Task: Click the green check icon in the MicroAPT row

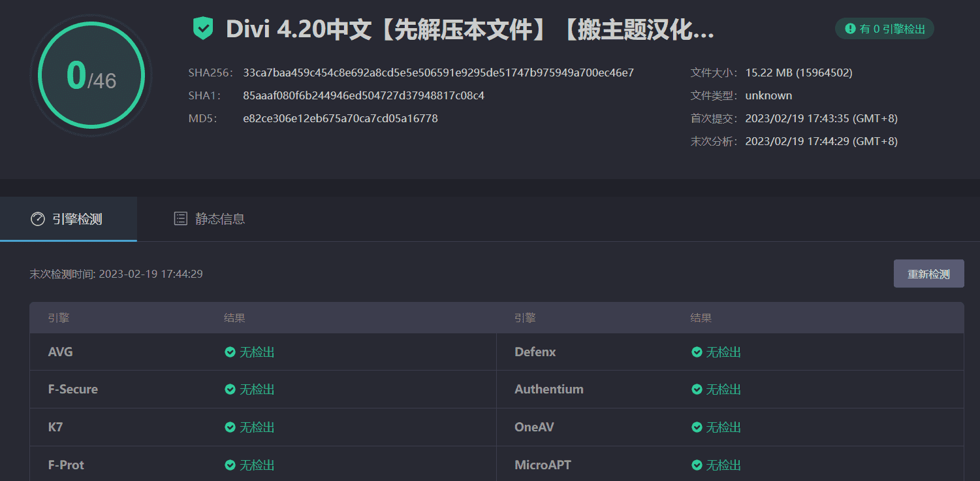Action: (x=697, y=465)
